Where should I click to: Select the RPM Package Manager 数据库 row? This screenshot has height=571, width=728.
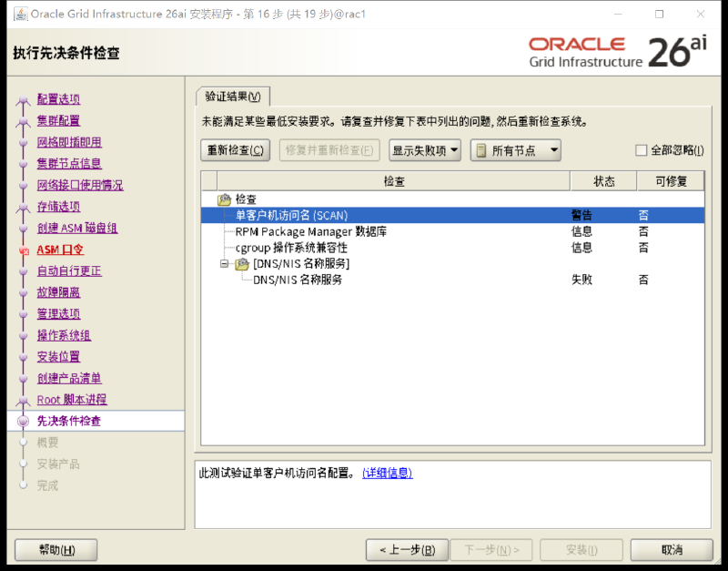tap(452, 231)
